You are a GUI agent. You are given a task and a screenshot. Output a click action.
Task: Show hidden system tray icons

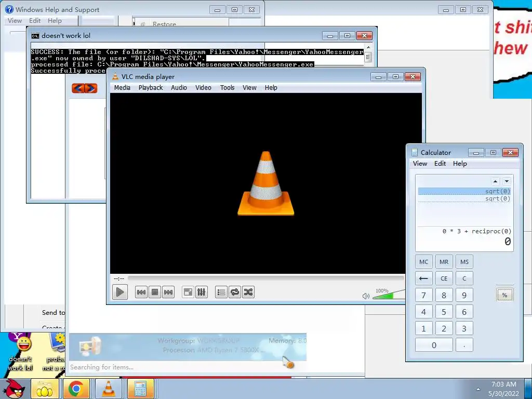[x=478, y=389]
